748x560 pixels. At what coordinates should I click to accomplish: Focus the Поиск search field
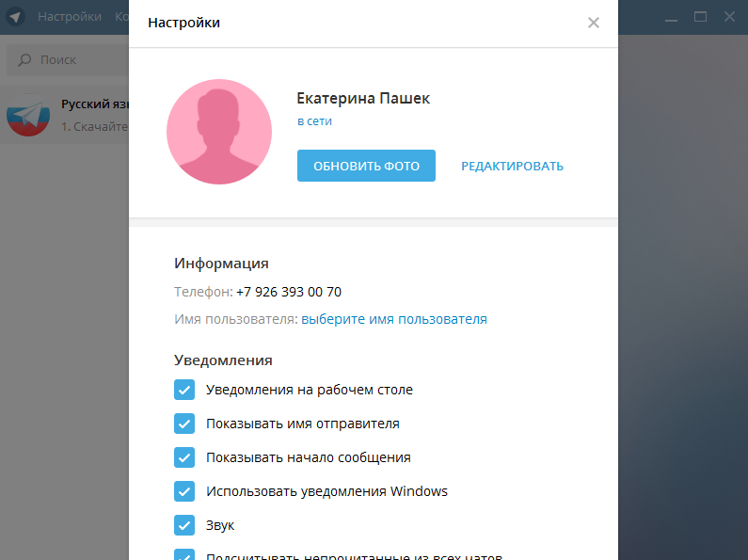(68, 59)
